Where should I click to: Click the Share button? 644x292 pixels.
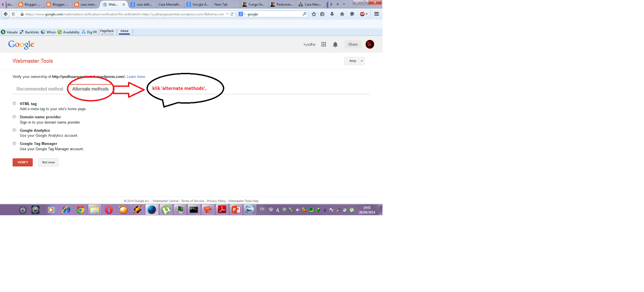(353, 44)
